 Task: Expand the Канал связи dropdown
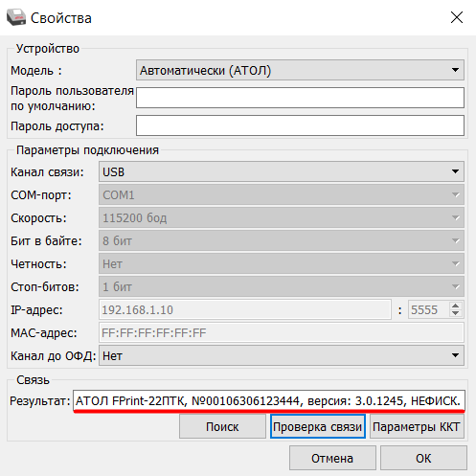(x=282, y=171)
